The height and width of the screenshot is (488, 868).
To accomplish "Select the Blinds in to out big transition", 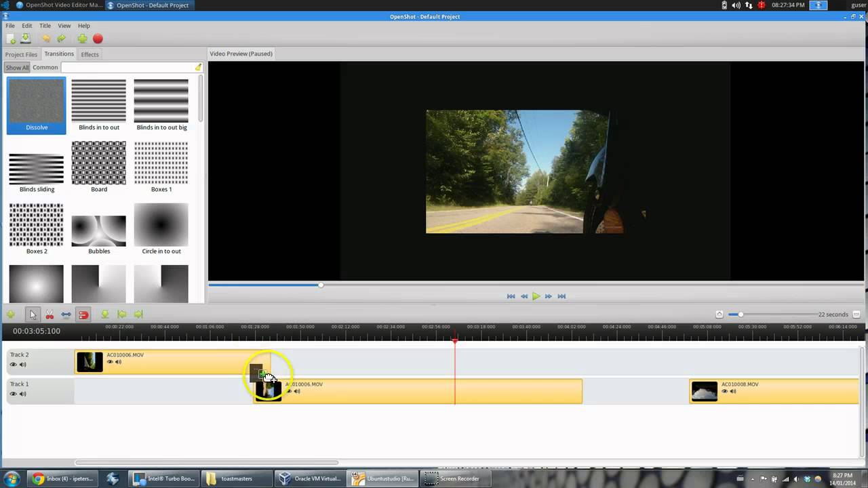I will (161, 106).
